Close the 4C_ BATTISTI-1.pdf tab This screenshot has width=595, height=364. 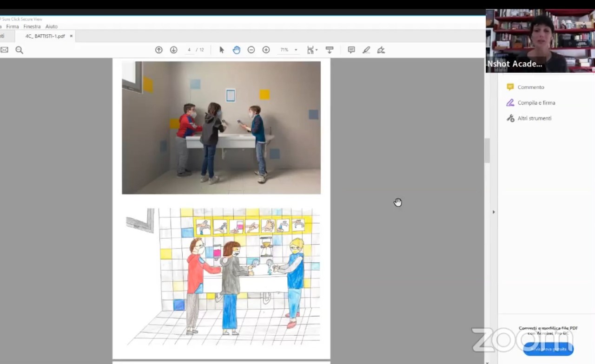71,36
